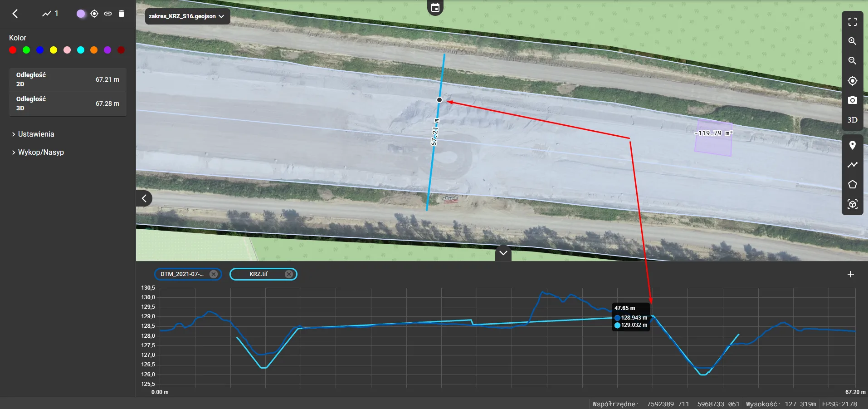The height and width of the screenshot is (409, 868).
Task: Select the polygon area measurement tool
Action: pos(852,184)
